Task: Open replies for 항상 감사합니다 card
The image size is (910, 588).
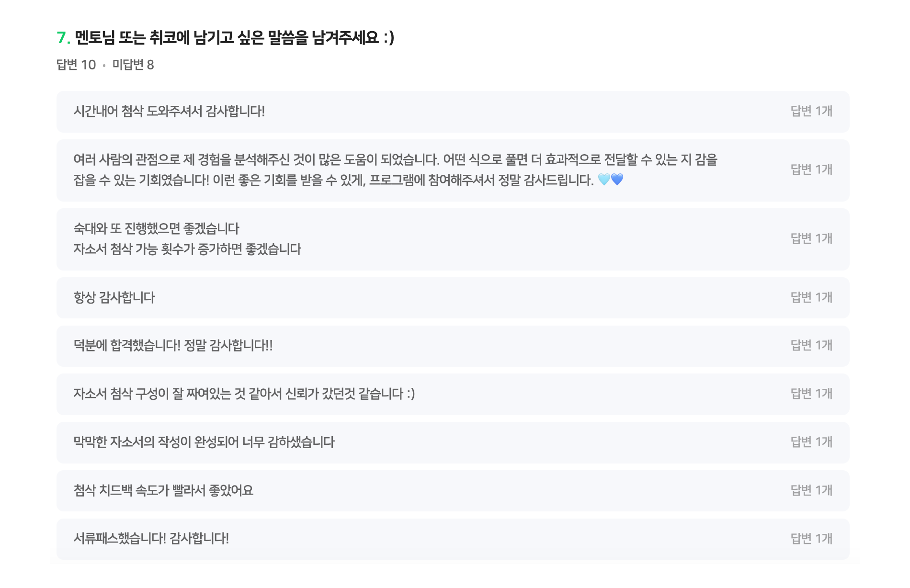Action: (813, 298)
